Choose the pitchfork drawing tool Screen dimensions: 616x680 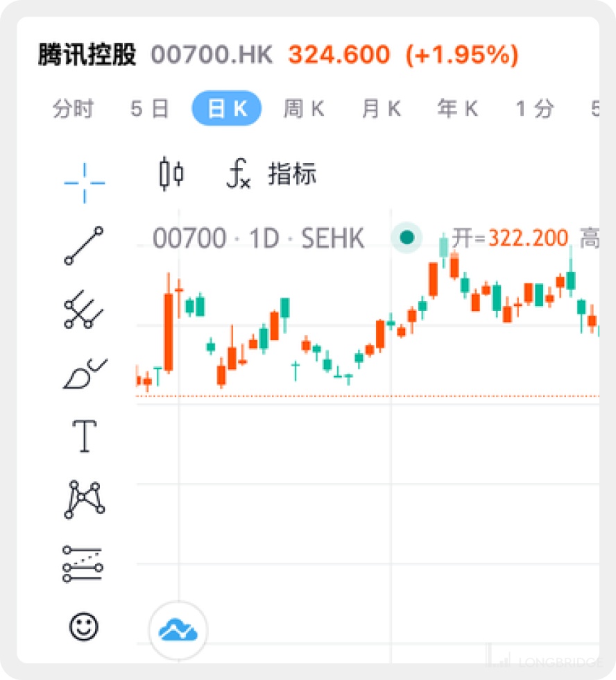(x=84, y=309)
